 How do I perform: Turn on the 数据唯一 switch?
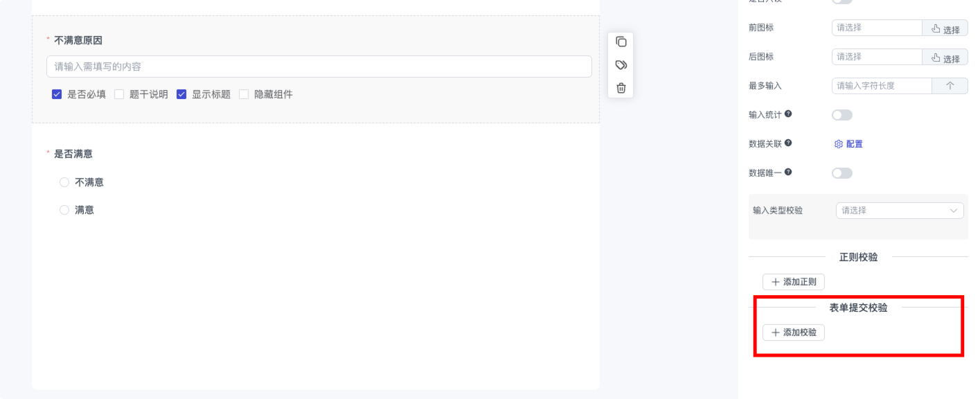[841, 173]
